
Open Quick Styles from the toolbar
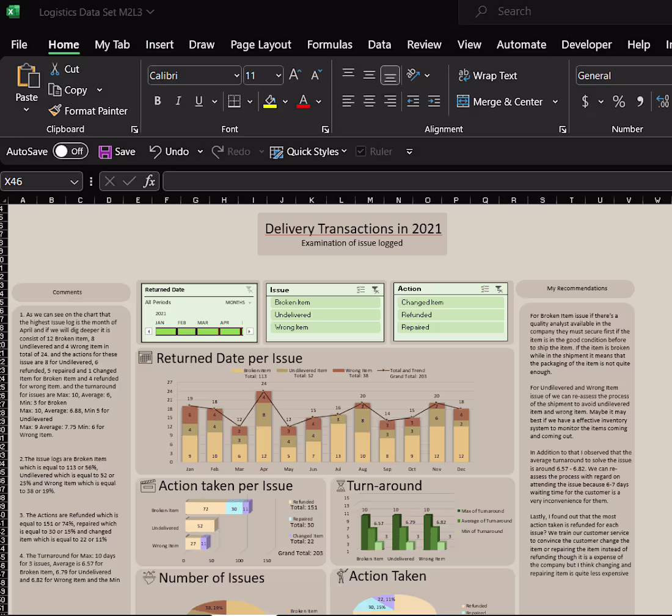click(308, 151)
